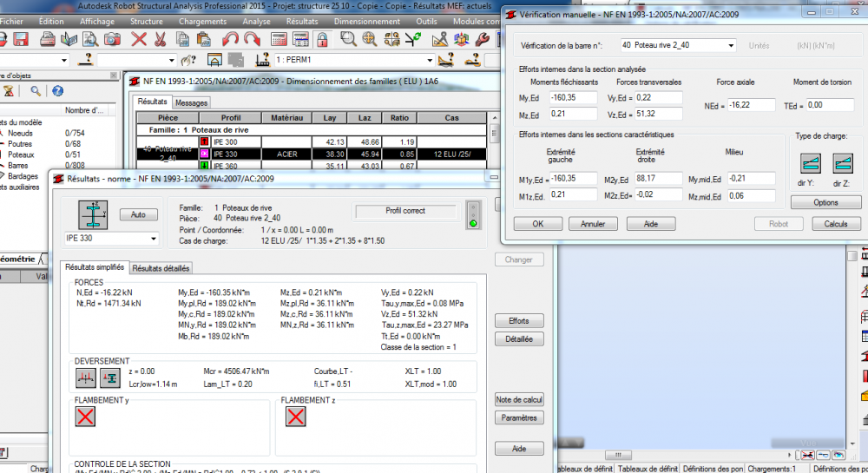Toggle the results padlock icon
The height and width of the screenshot is (473, 868).
click(x=322, y=39)
